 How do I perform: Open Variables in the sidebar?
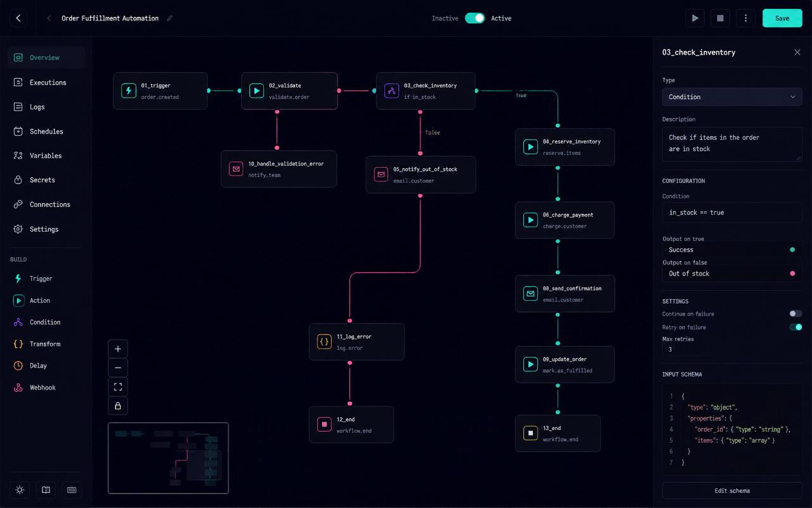[x=46, y=156]
